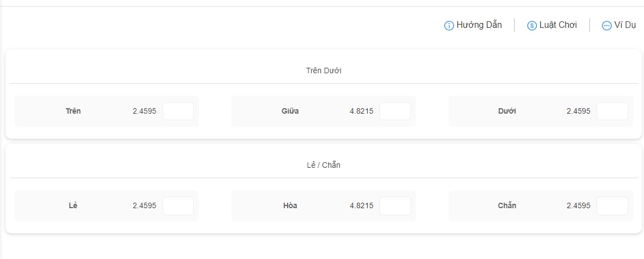Click the ellipsis icon beside Ví Dụ
Screen dimensions: 644x259
pos(607,26)
